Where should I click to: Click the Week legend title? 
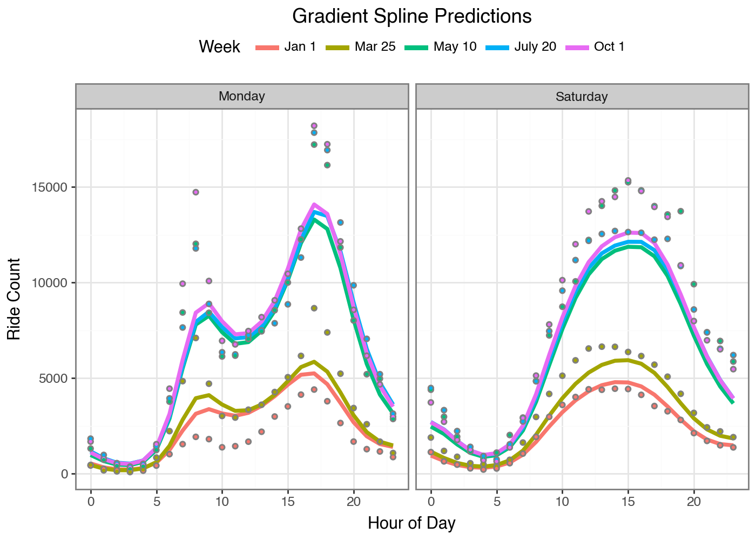click(x=219, y=47)
